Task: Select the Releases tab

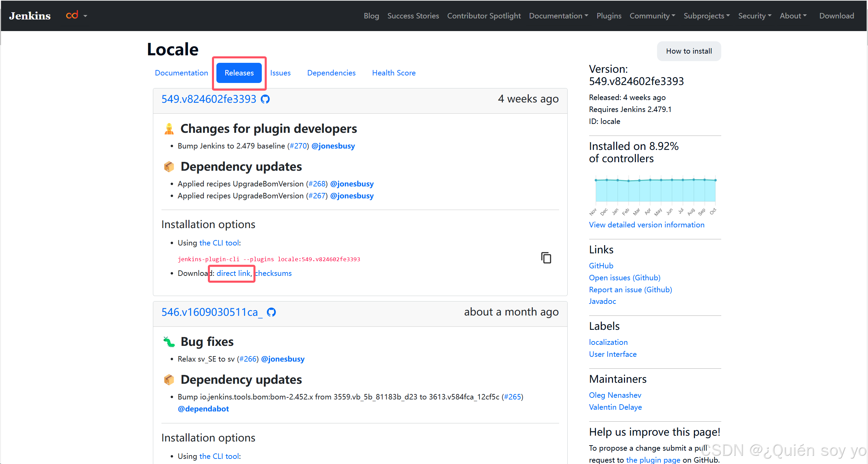Action: [x=239, y=73]
